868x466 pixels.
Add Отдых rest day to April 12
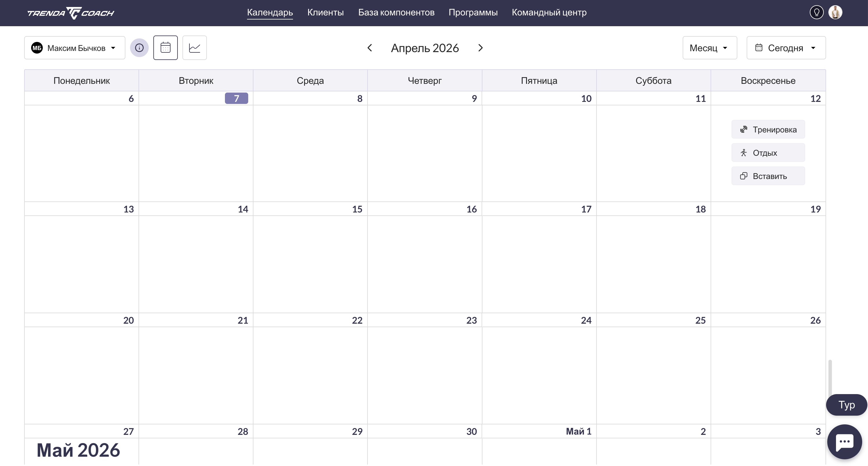coord(768,153)
